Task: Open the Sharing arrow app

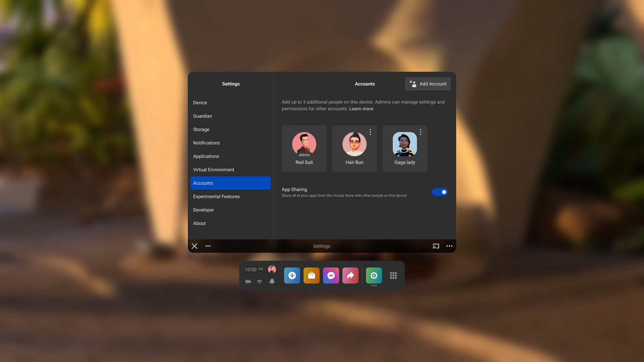Action: pyautogui.click(x=350, y=276)
